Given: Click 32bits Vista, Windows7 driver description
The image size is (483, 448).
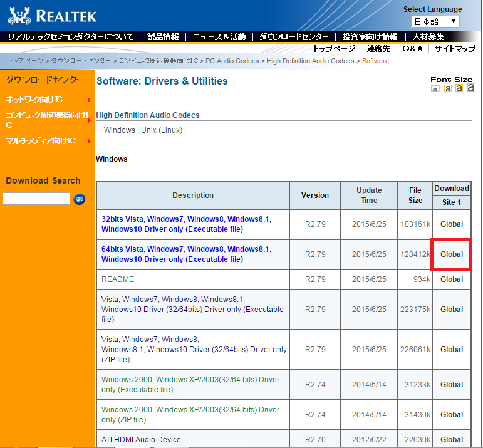Looking at the screenshot, I should point(186,224).
